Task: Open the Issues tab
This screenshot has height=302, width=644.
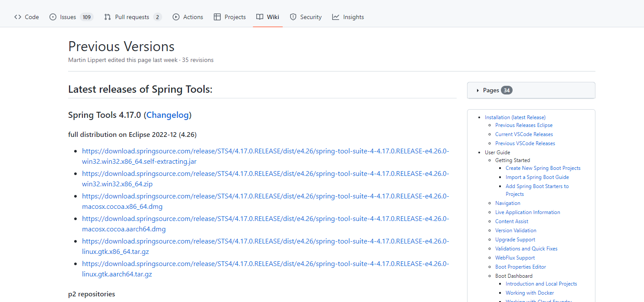Action: tap(72, 17)
